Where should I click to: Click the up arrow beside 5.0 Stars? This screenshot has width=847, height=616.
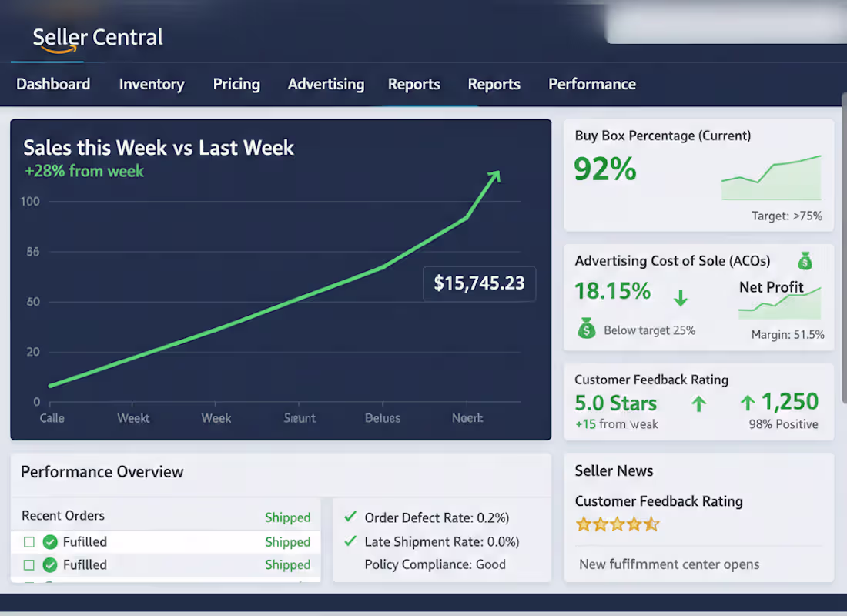tap(699, 403)
